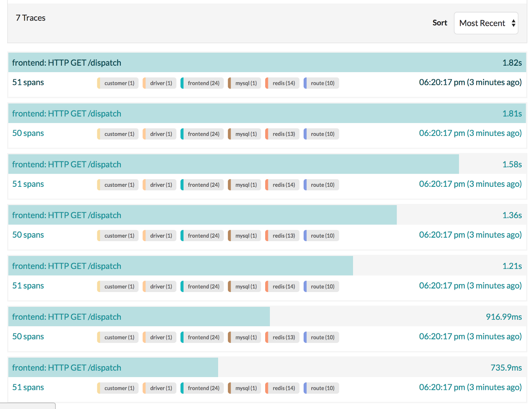Select redis (14) tag in the 735.9ms trace
Image resolution: width=532 pixels, height=409 pixels.
tap(282, 388)
